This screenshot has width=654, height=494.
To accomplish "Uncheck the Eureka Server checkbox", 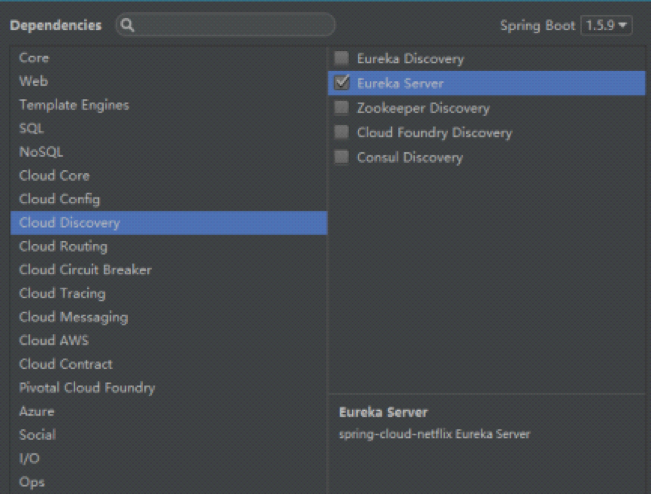I will click(x=342, y=83).
